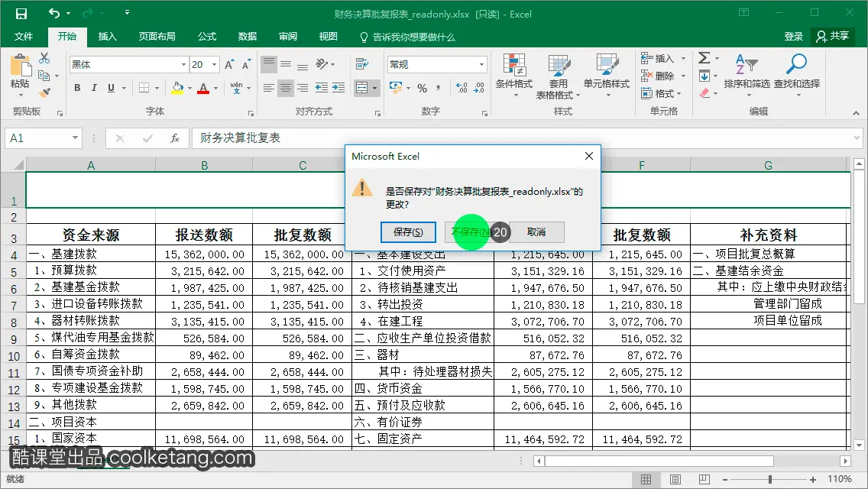Viewport: 868px width, 489px height.
Task: Click the Wrap Text icon
Action: coord(362,63)
